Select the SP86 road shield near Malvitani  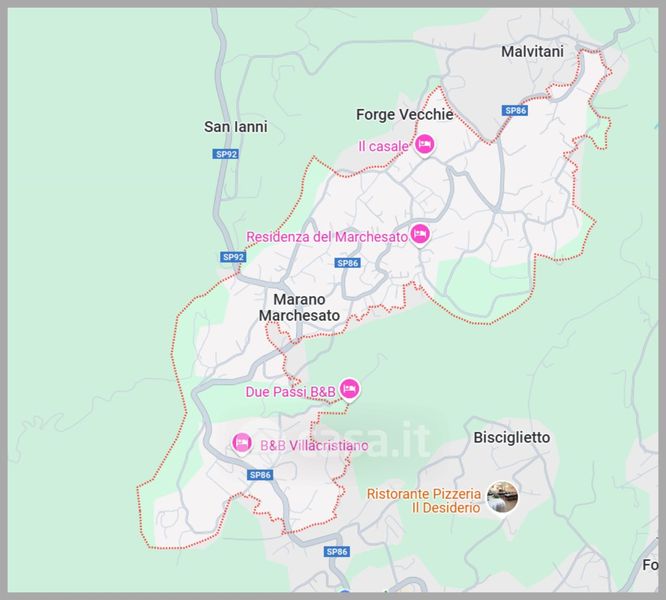[x=515, y=110]
